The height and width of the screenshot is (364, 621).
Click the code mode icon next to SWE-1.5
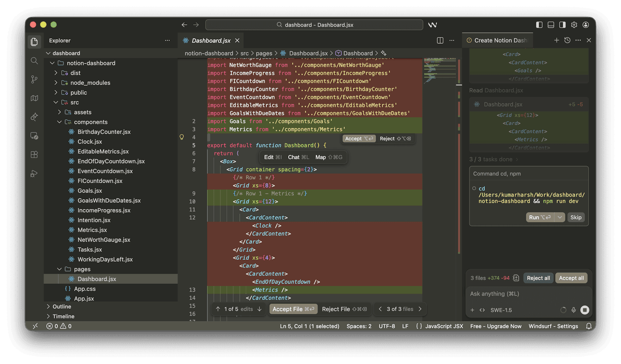(x=482, y=310)
